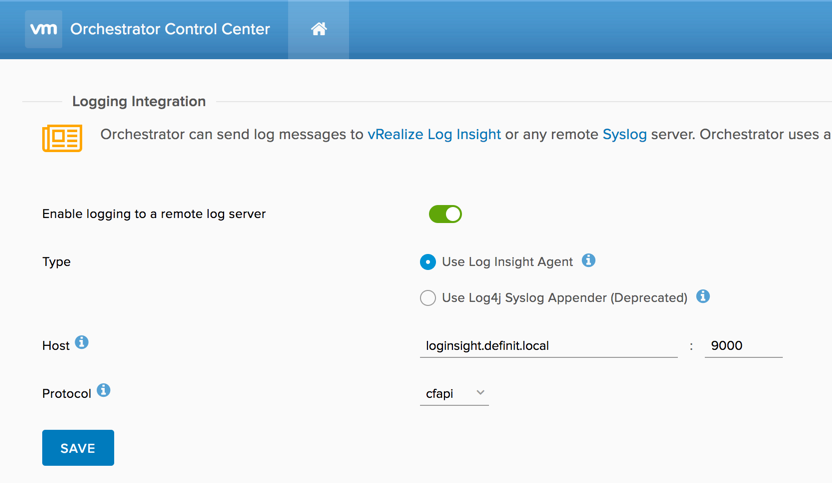Open the Protocol dropdown showing cfapi

[454, 394]
